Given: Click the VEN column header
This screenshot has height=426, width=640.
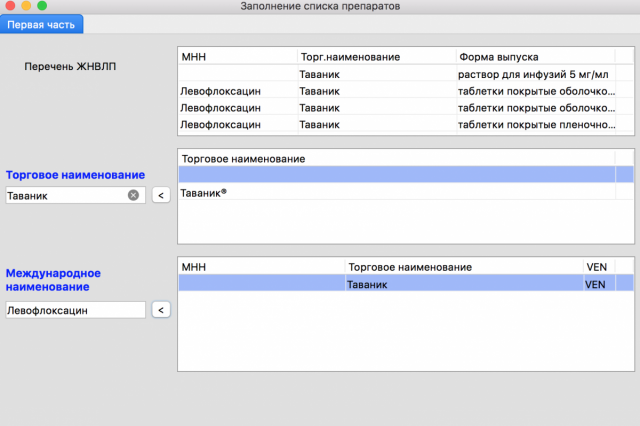Looking at the screenshot, I should (599, 267).
